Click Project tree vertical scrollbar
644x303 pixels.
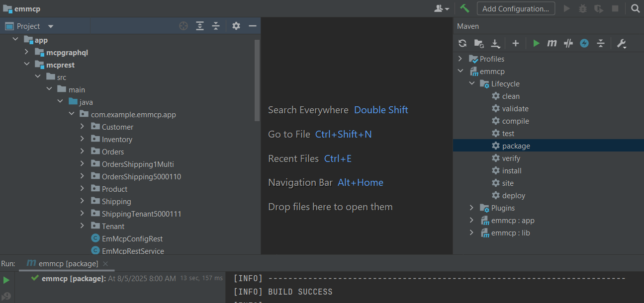[257, 80]
